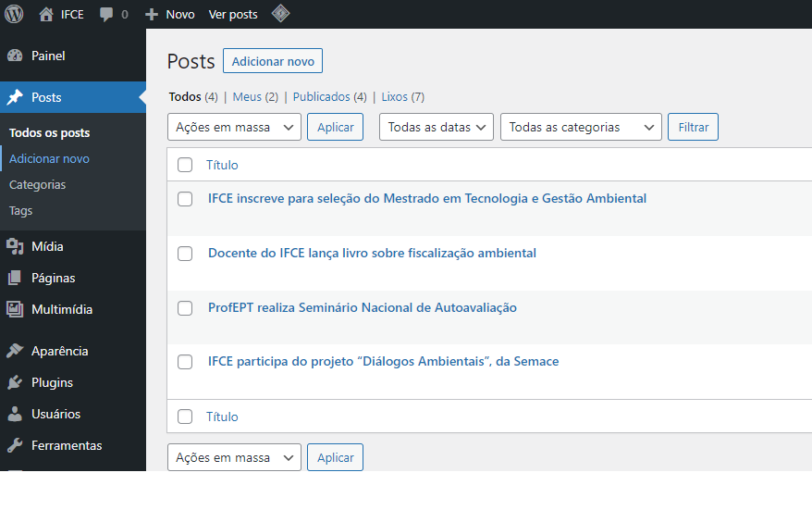Tick the select-all checkbox in footer row
Viewport: 812px width, 510px height.
185,417
